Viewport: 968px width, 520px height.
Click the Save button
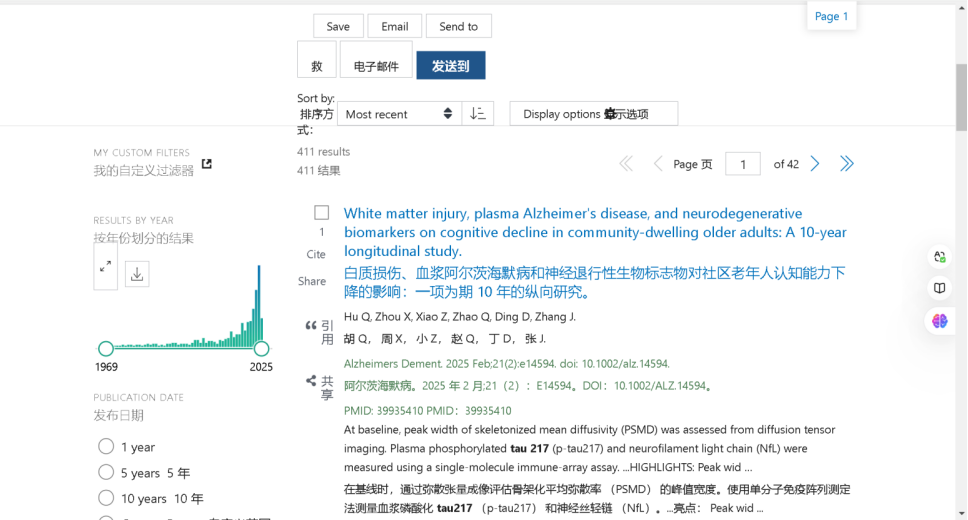(338, 26)
